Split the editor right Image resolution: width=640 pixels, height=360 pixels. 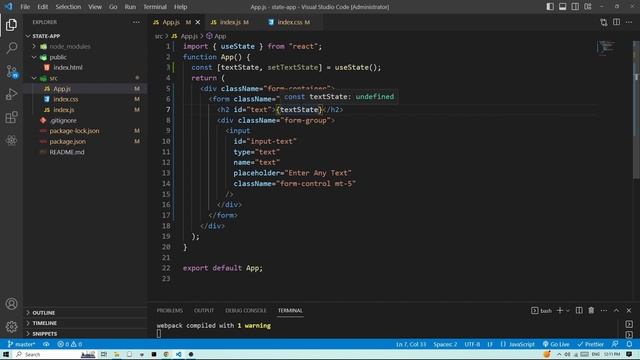616,22
